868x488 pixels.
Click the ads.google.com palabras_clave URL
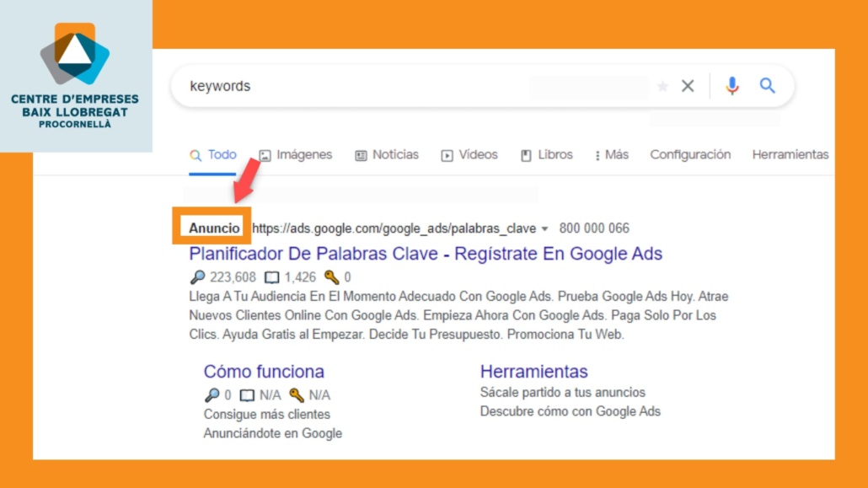pyautogui.click(x=394, y=228)
